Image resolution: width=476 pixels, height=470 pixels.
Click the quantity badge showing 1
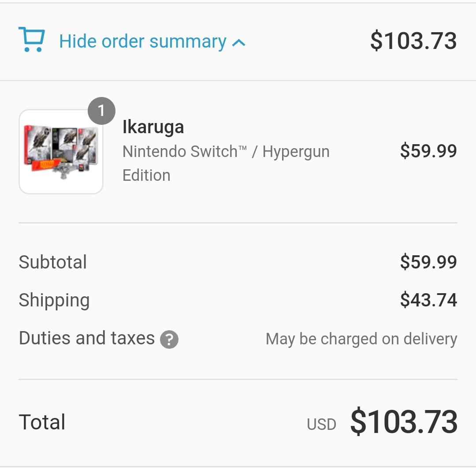101,110
